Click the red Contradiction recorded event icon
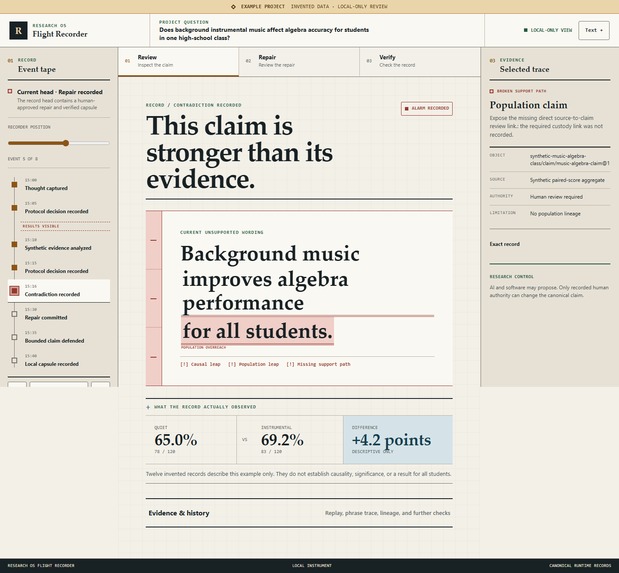Image resolution: width=619 pixels, height=573 pixels. (15, 291)
